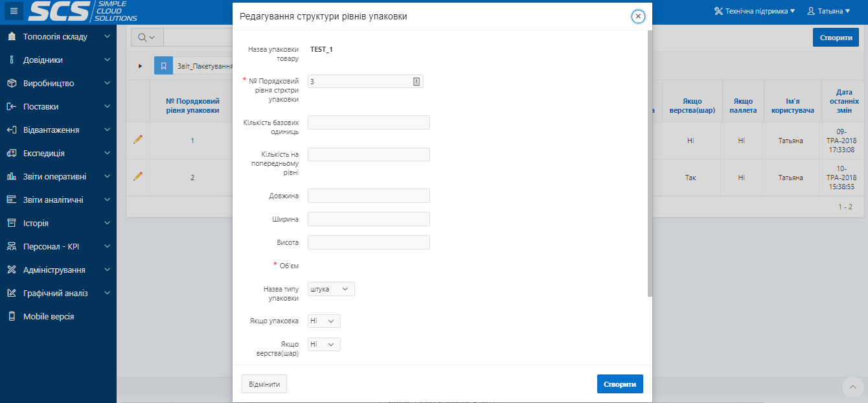Click the pencil edit icon for row 2
Screen dimensions: 868x403
[x=137, y=176]
